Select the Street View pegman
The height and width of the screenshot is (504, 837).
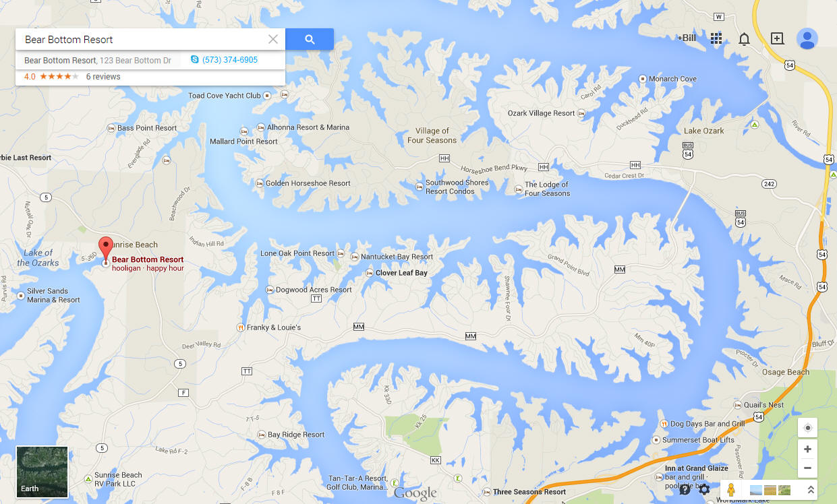pos(731,490)
